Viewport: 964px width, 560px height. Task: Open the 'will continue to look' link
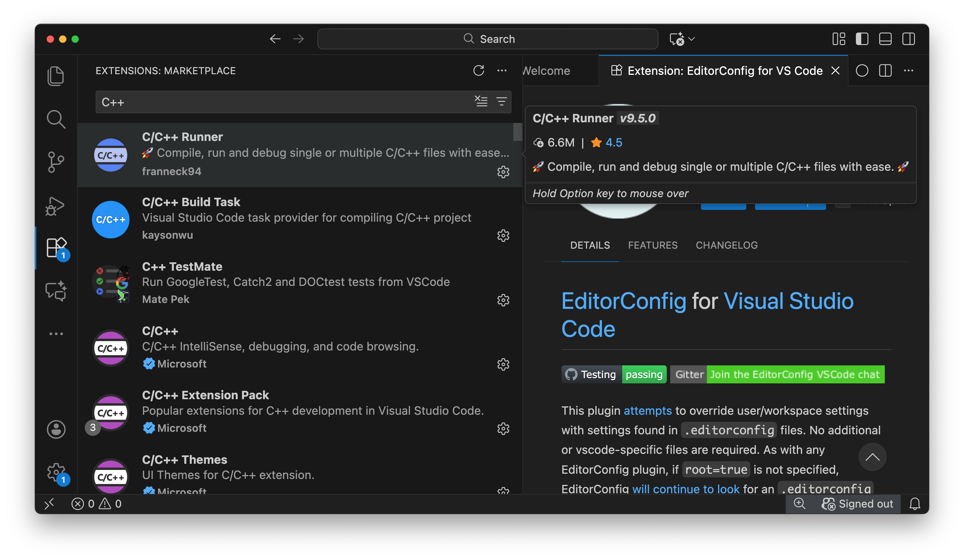click(685, 489)
